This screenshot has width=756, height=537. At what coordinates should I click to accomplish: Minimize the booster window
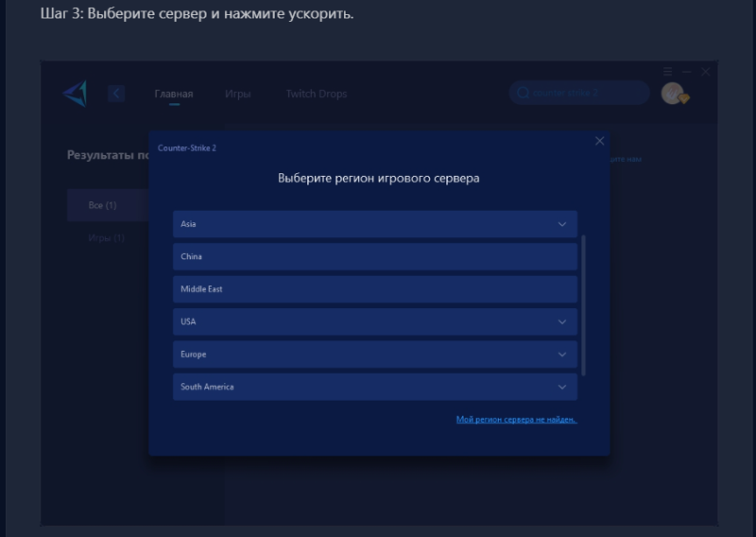[687, 72]
